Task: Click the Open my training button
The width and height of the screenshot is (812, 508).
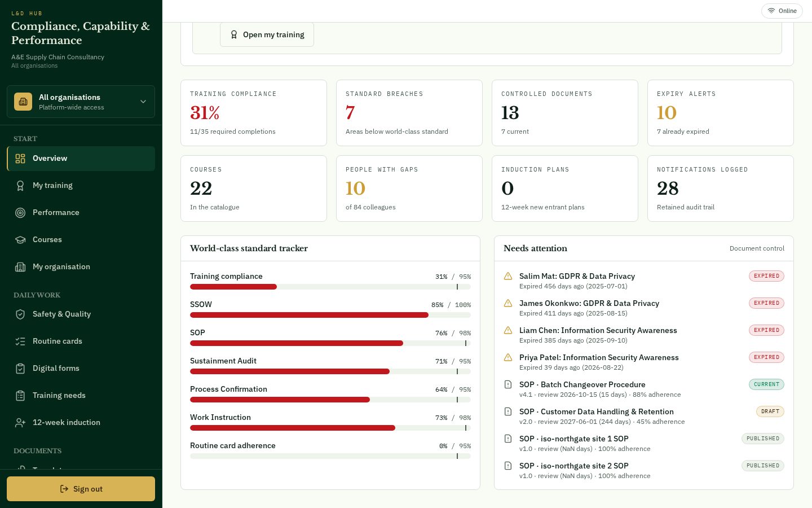Action: pyautogui.click(x=267, y=34)
